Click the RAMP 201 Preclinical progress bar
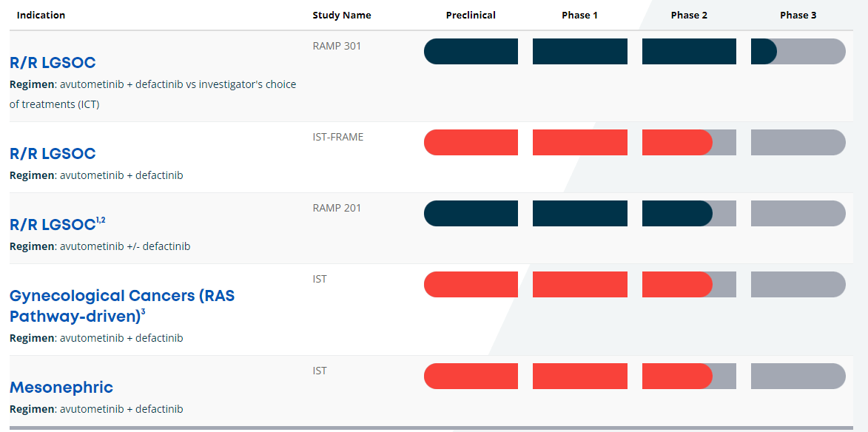The height and width of the screenshot is (432, 868). [471, 214]
